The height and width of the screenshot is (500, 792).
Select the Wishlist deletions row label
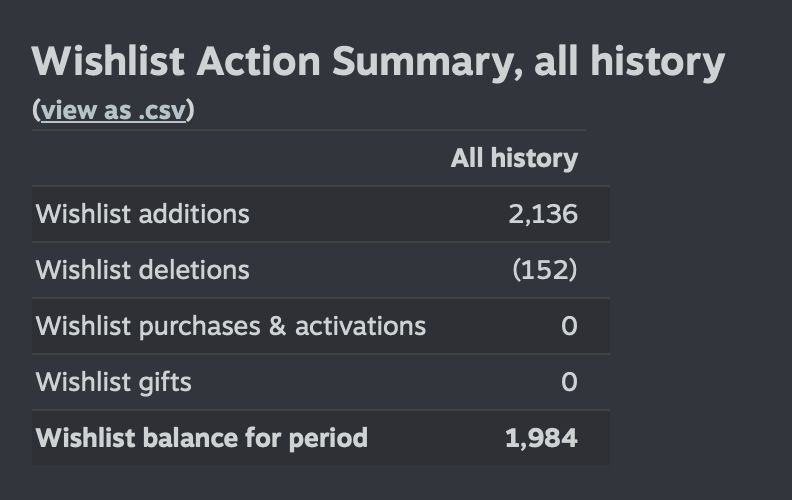tap(142, 270)
